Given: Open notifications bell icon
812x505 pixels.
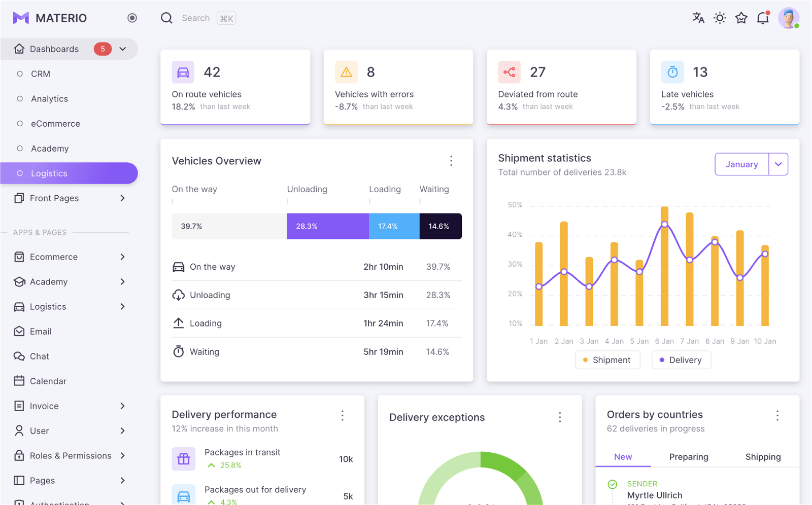Looking at the screenshot, I should pyautogui.click(x=763, y=18).
